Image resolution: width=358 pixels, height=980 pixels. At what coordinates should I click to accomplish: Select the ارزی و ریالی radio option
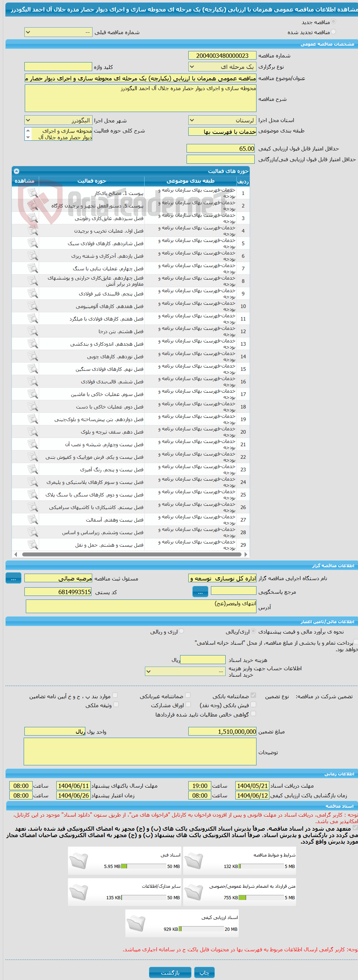coord(182,631)
